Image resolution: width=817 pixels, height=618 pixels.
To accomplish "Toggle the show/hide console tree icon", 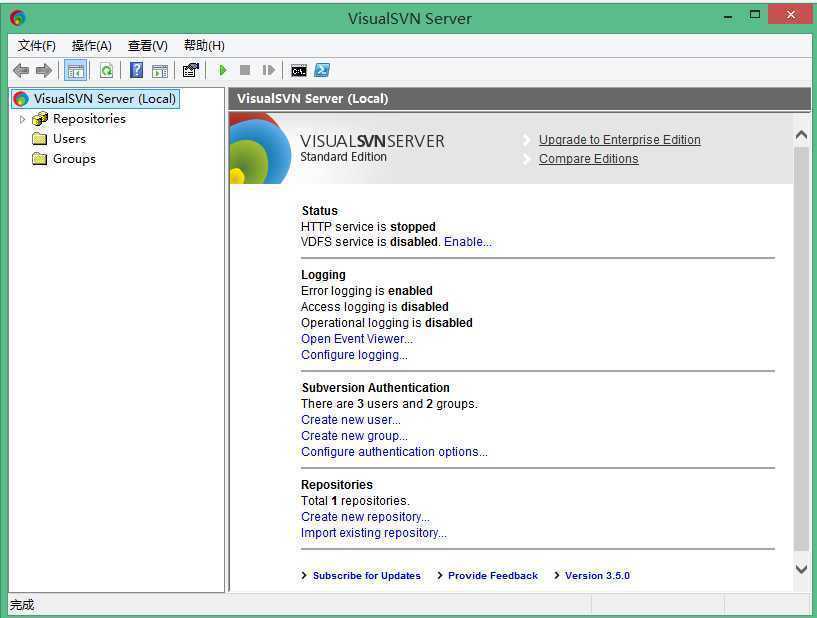I will pyautogui.click(x=76, y=70).
